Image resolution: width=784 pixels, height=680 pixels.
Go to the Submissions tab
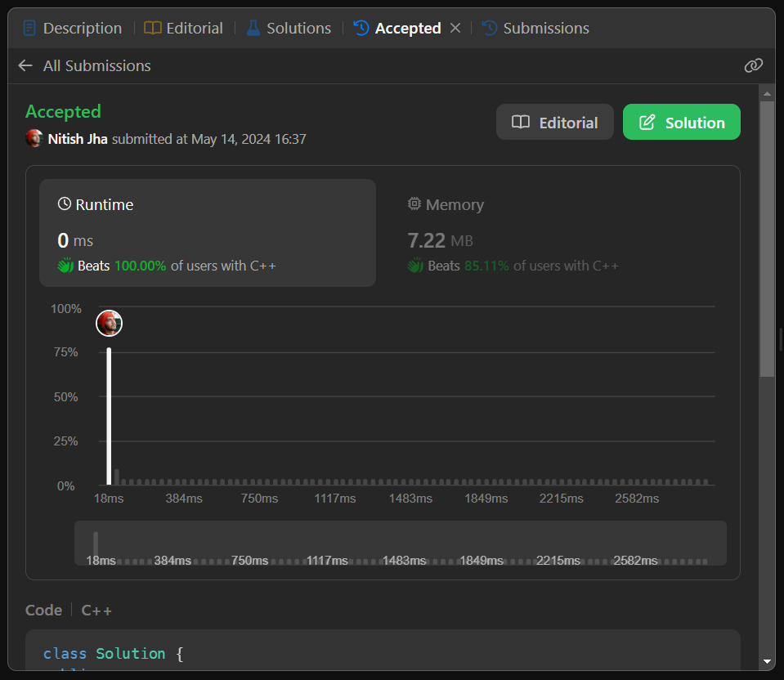(x=535, y=28)
